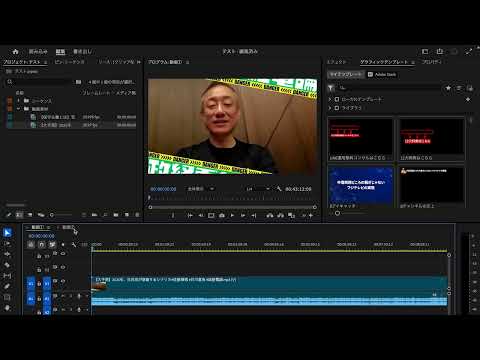Open the template sort options icon
The width and height of the screenshot is (480, 360).
[x=459, y=88]
